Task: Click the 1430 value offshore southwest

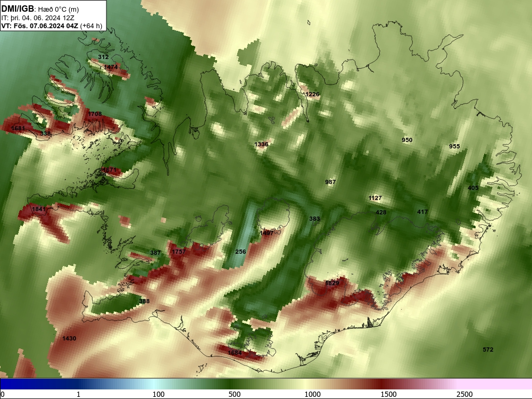Action: point(69,338)
